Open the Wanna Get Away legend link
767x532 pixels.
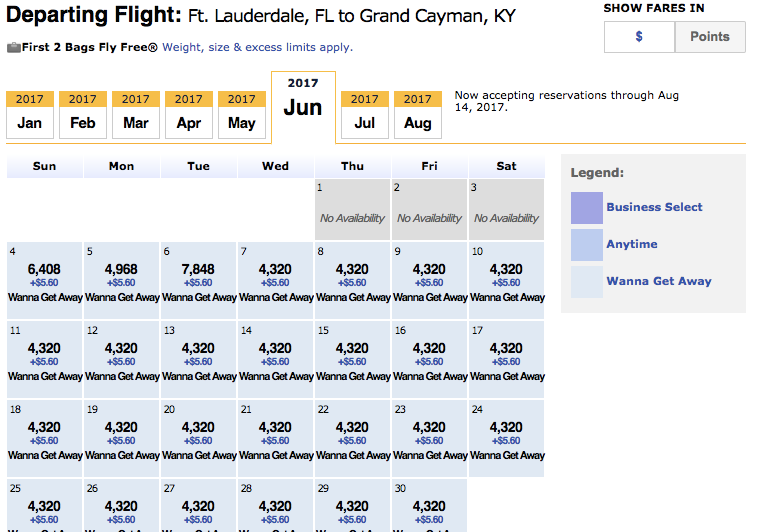pos(658,281)
